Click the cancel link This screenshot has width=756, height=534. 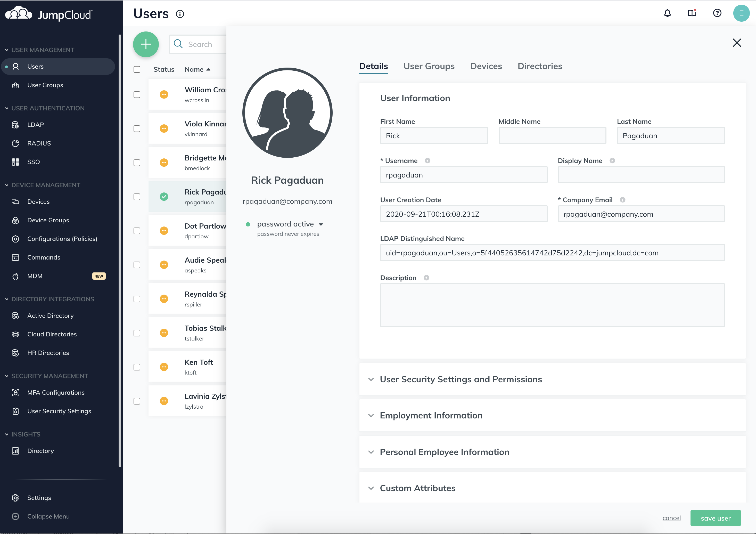pos(671,518)
